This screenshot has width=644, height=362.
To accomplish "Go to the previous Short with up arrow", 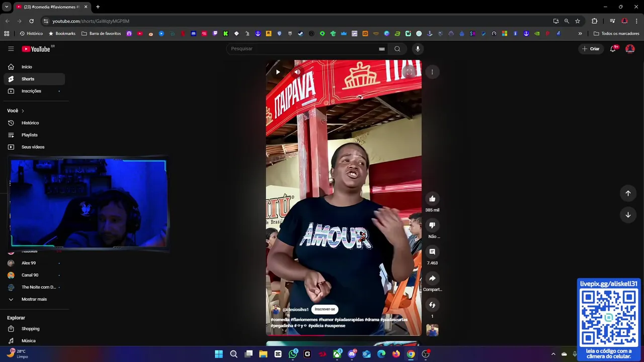I will [x=628, y=193].
